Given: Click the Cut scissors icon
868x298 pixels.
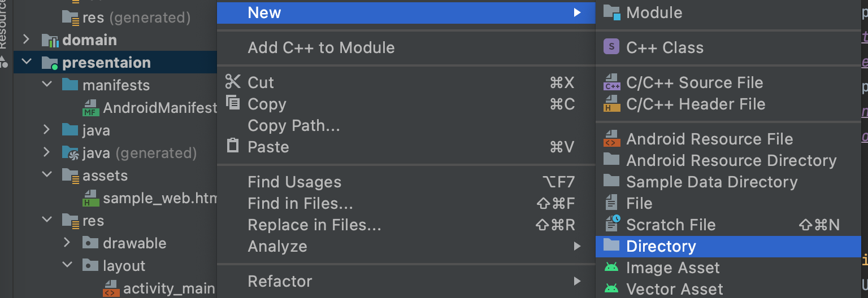Looking at the screenshot, I should click(233, 82).
